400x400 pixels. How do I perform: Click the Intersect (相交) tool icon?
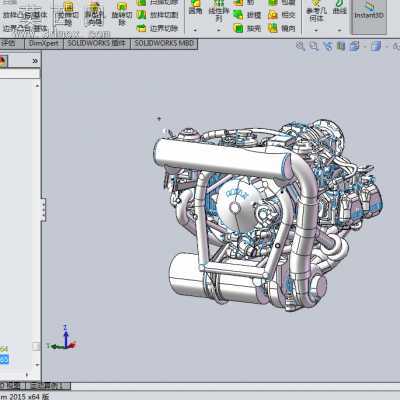pos(273,15)
